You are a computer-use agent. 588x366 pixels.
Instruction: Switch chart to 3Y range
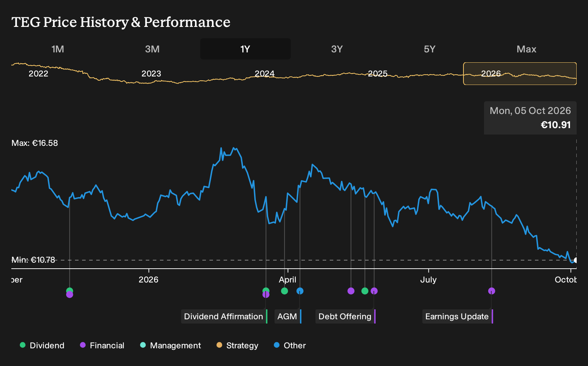[x=337, y=49]
